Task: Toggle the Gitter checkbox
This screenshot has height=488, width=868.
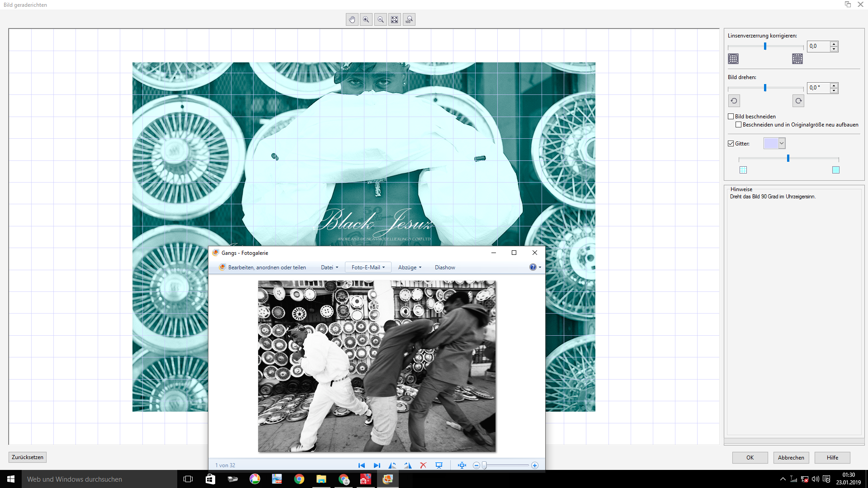Action: (731, 144)
